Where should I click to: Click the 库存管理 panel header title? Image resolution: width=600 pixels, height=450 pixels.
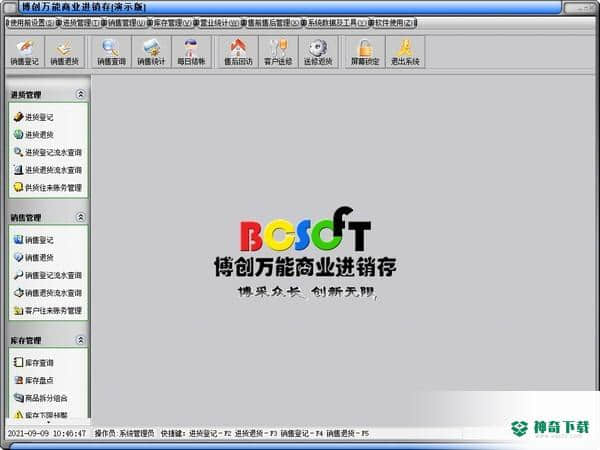tap(26, 341)
